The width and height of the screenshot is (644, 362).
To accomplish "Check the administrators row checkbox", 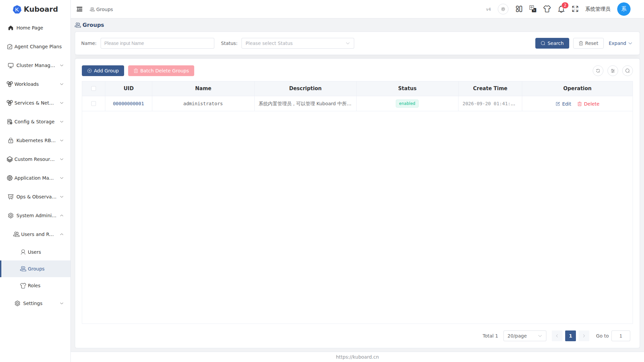I will pos(94,104).
